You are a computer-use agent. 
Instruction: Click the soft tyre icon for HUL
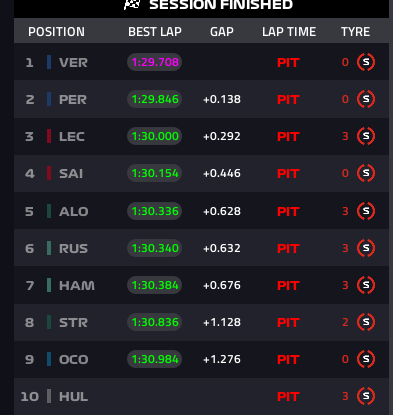[x=366, y=396]
